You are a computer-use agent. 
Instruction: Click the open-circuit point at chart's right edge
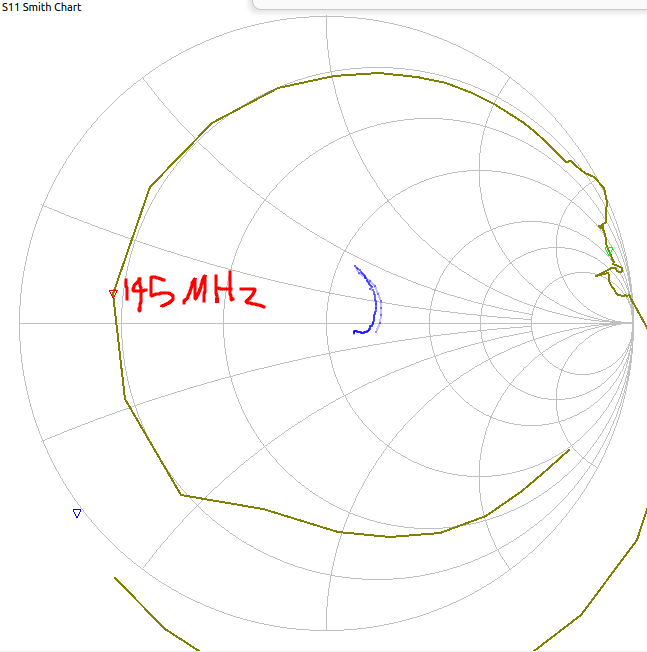[633, 324]
